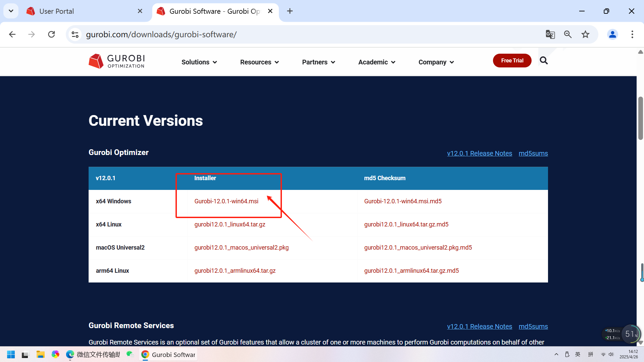Click the md5 Checksum column header
Screen dimensions: 644x362
[385, 178]
